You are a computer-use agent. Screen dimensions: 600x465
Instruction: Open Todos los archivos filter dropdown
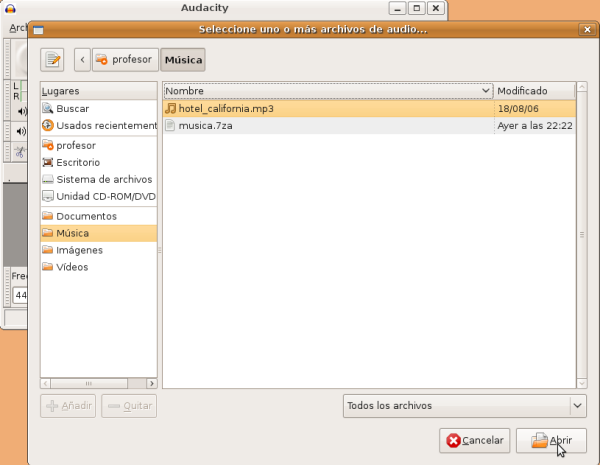(x=463, y=405)
